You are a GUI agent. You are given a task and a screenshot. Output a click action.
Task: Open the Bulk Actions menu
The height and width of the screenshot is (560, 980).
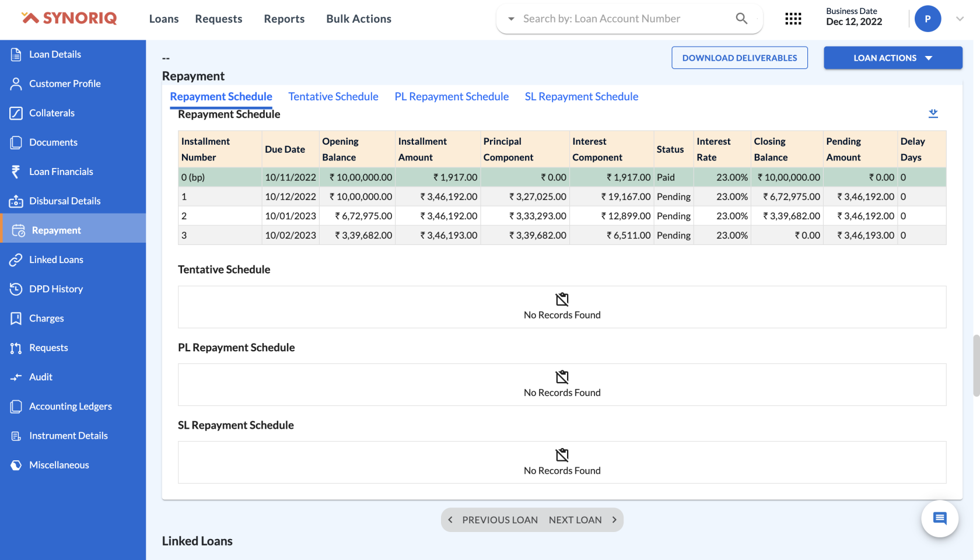(x=359, y=19)
